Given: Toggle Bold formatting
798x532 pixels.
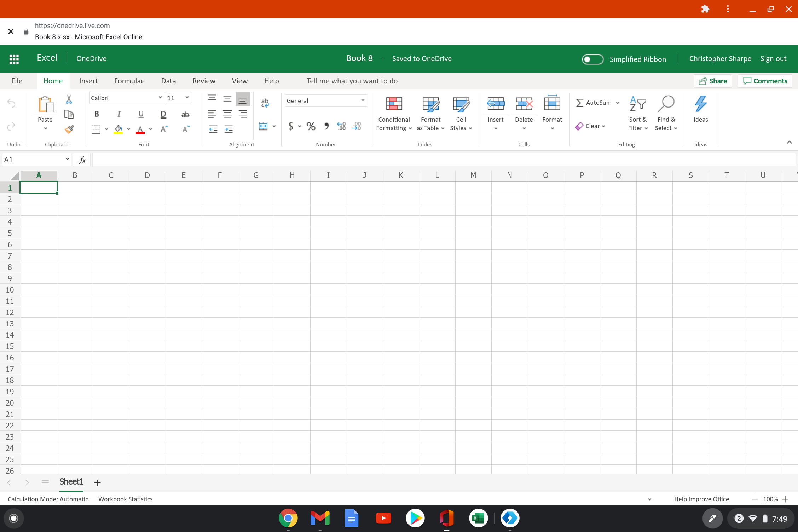Looking at the screenshot, I should 97,114.
